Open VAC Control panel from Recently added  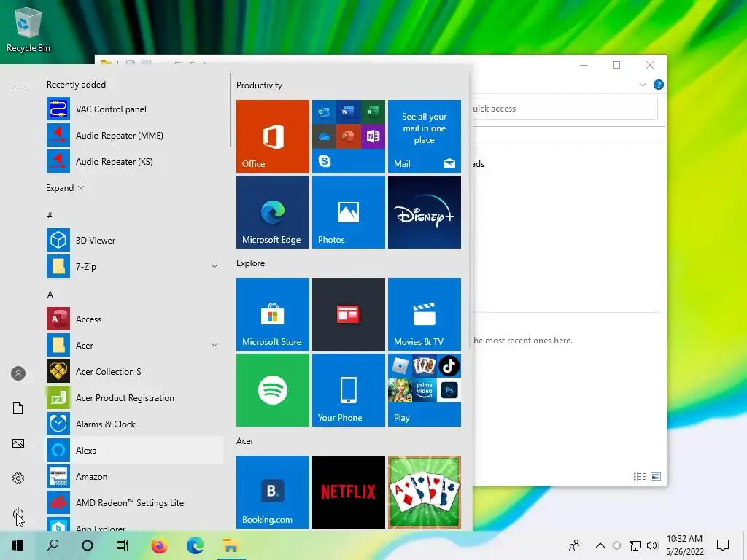point(134,109)
